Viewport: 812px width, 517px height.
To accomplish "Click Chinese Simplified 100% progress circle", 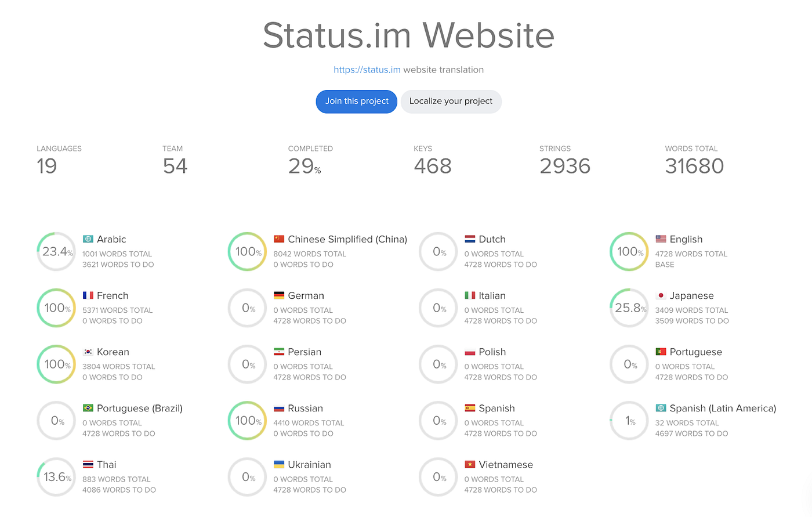I will pyautogui.click(x=247, y=252).
